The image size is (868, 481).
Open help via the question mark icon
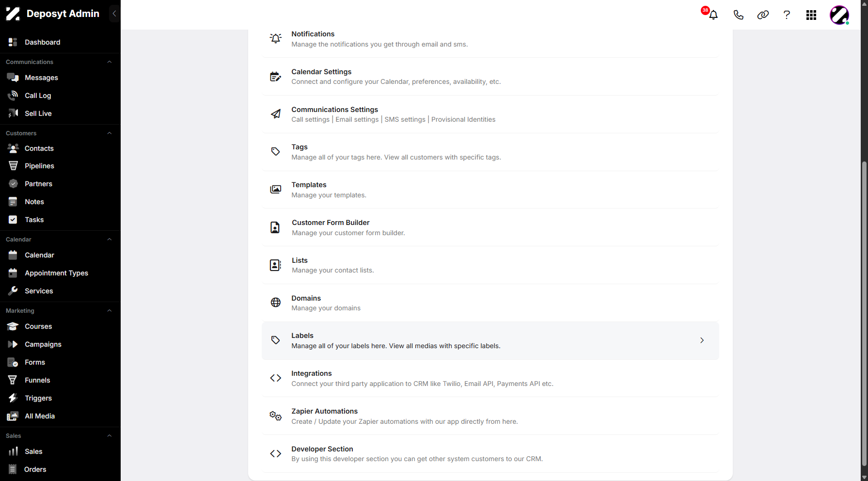(x=787, y=15)
